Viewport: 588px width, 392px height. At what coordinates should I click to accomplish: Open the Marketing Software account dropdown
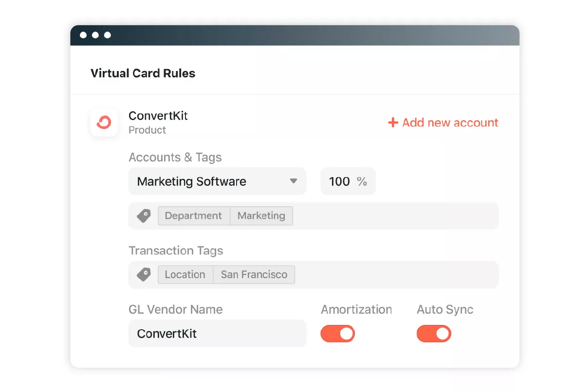pyautogui.click(x=218, y=181)
